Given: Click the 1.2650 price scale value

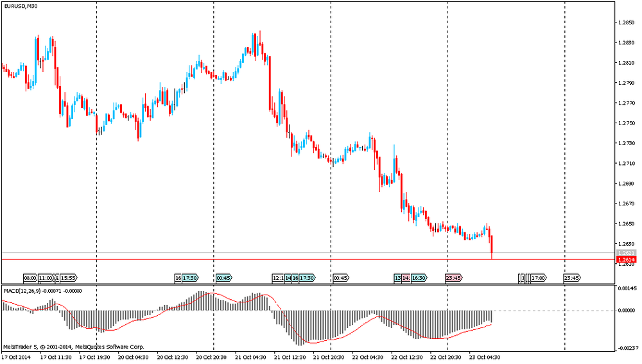Looking at the screenshot, I should tap(627, 224).
